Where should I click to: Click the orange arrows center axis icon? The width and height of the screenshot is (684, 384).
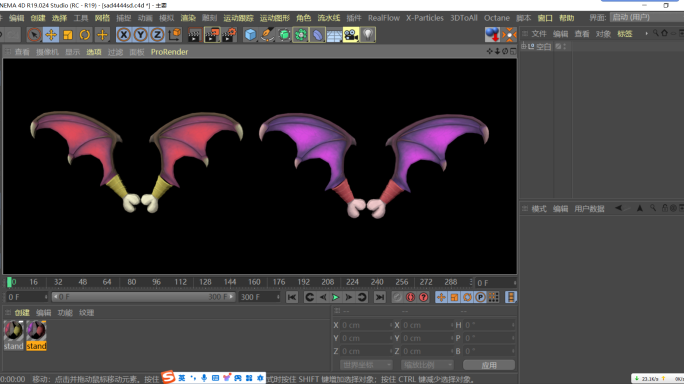tap(509, 35)
